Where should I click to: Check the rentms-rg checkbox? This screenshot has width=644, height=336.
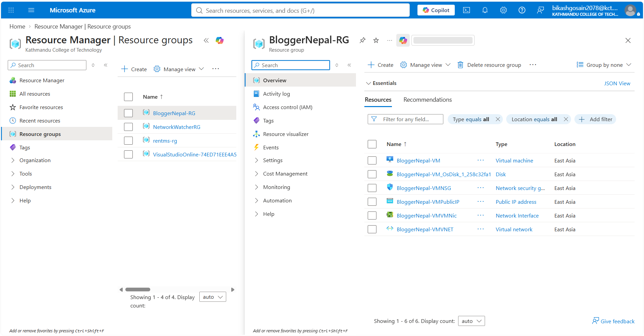coord(128,141)
